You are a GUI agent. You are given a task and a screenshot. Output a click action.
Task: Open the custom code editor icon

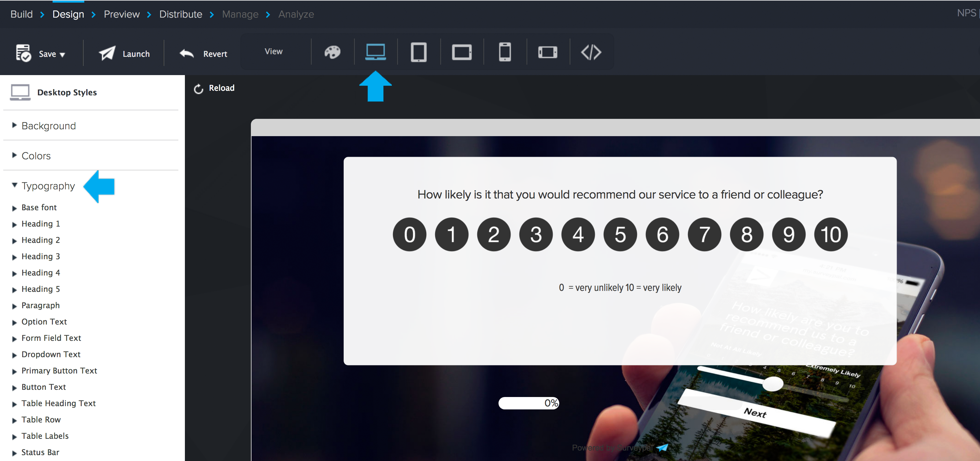tap(591, 52)
